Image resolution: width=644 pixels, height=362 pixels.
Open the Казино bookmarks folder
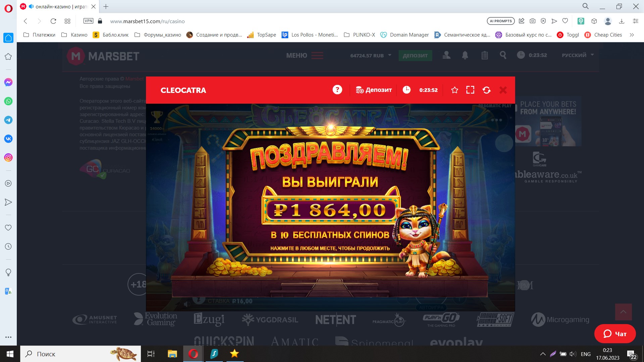pos(74,35)
